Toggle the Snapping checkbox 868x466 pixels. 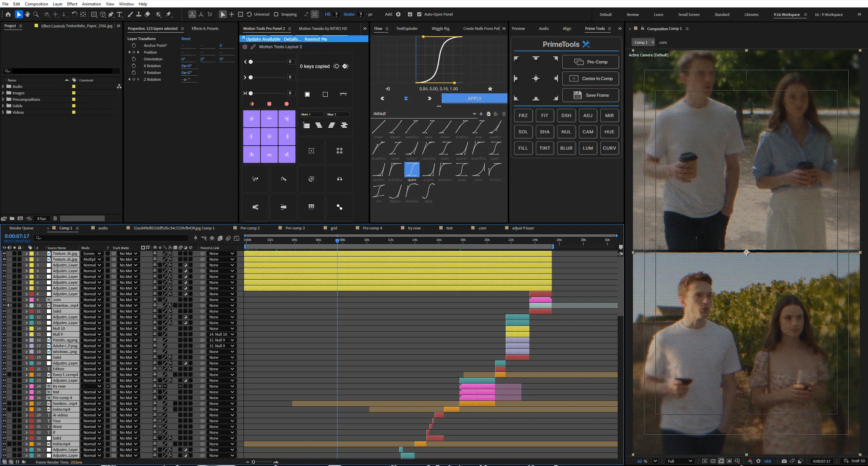[276, 14]
